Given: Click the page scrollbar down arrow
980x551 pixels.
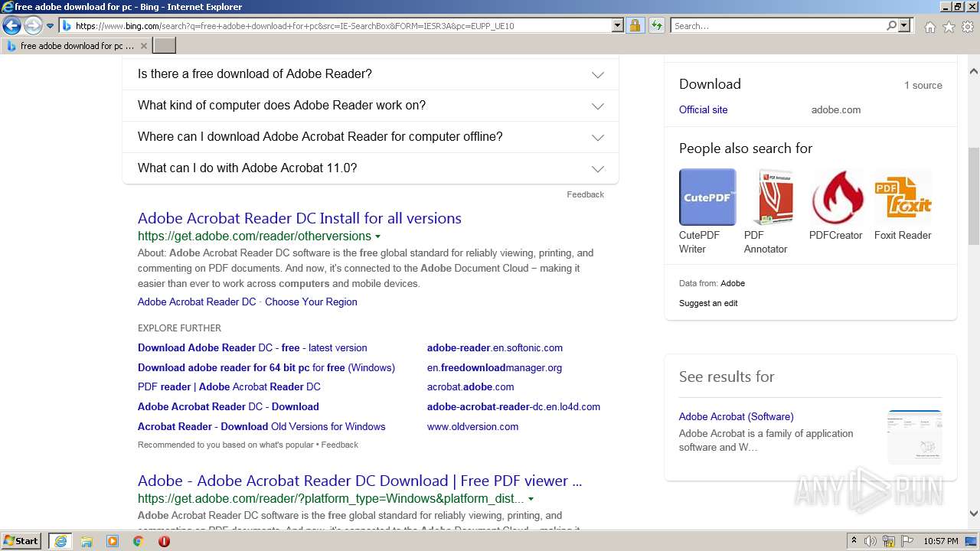Looking at the screenshot, I should tap(974, 514).
